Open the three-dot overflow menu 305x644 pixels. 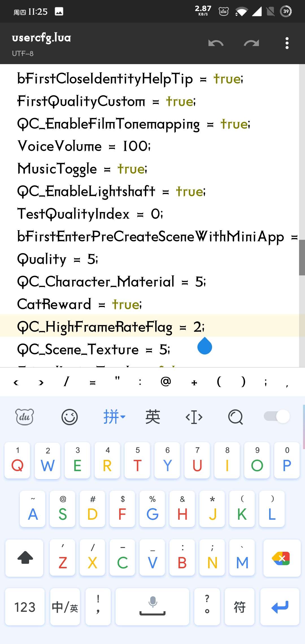point(287,43)
